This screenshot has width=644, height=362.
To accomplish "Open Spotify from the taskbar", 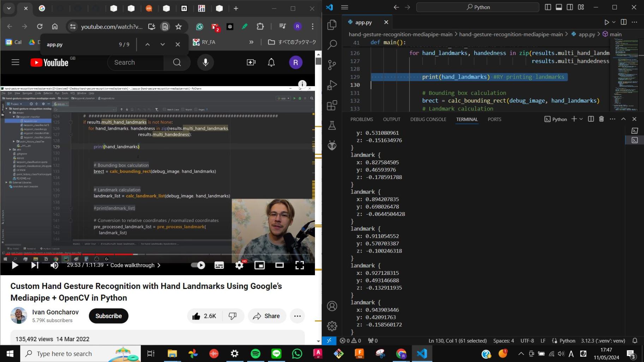I will click(x=255, y=354).
